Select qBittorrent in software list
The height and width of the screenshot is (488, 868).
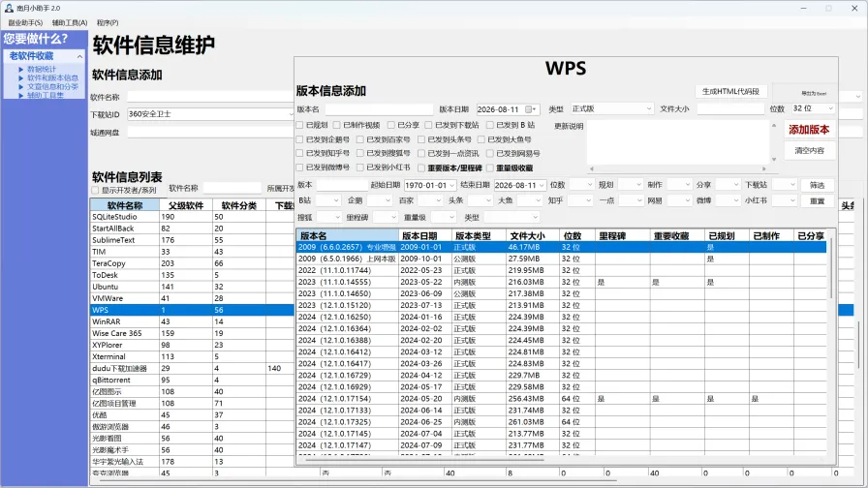[x=192, y=381]
